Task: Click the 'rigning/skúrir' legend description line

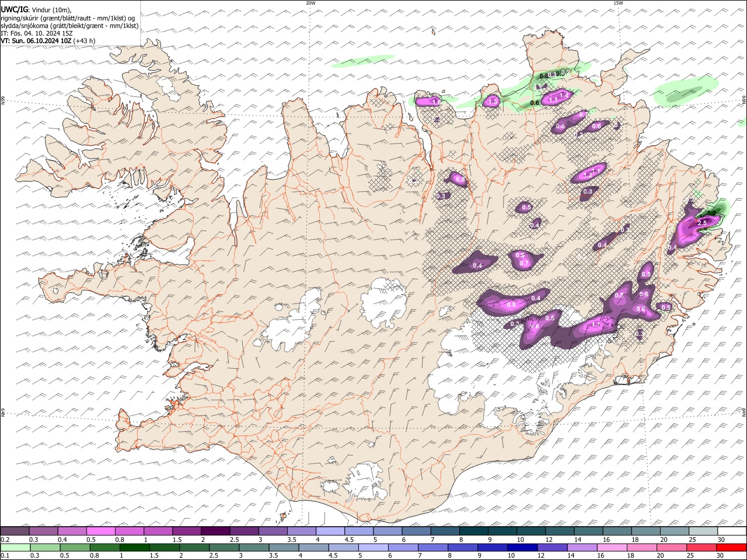Action: pyautogui.click(x=68, y=17)
